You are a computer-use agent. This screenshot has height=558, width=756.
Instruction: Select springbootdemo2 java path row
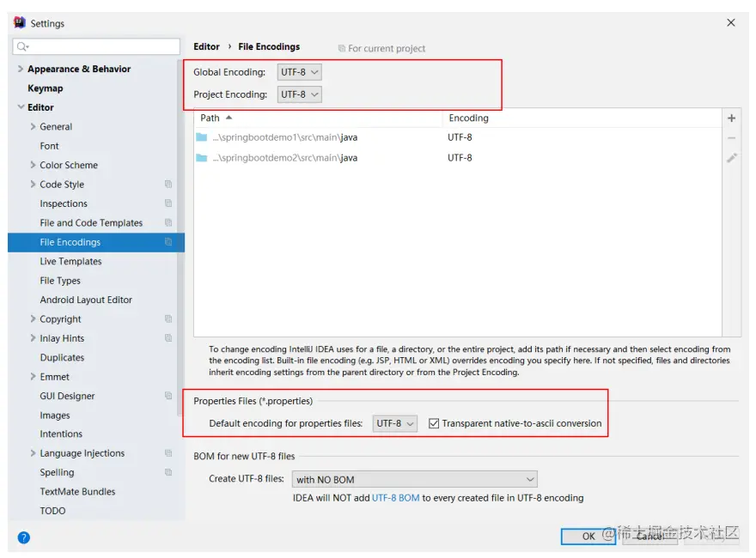[x=458, y=158]
